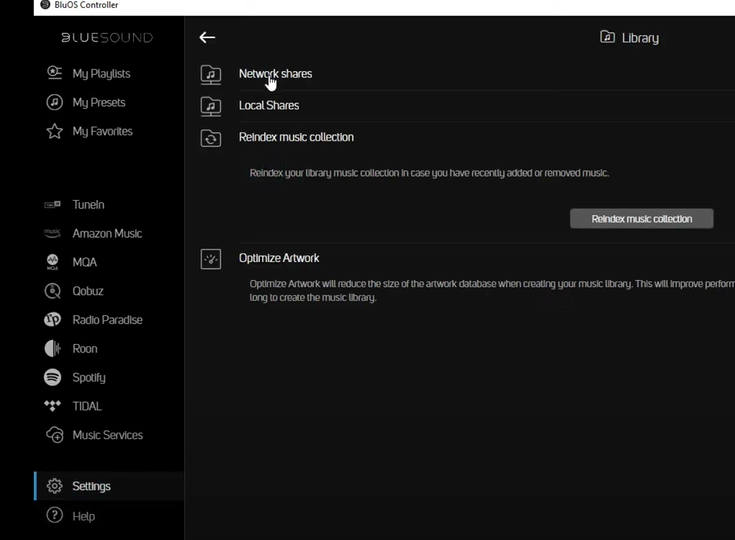Click the Spotify logo icon

click(x=52, y=377)
